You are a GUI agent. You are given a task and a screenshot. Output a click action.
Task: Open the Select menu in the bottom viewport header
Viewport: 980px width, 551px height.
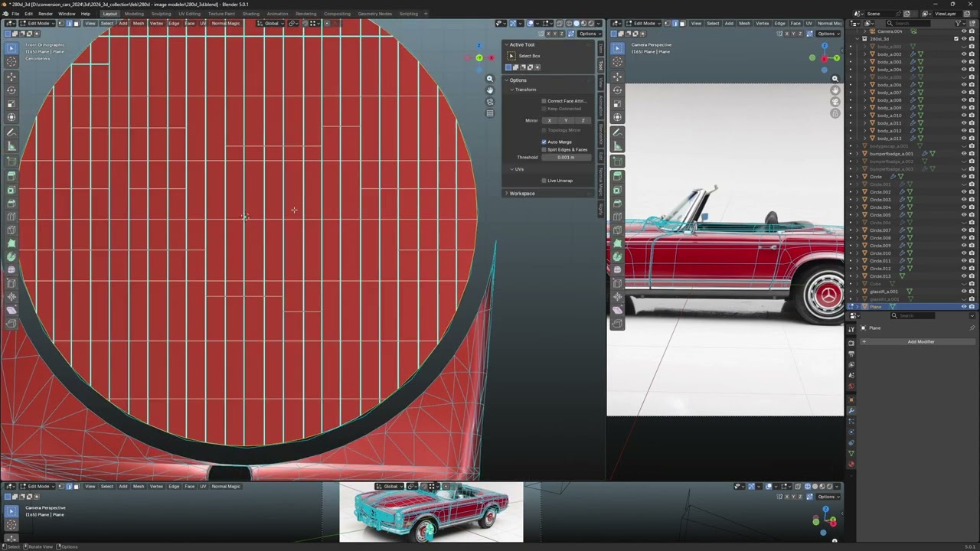point(107,487)
